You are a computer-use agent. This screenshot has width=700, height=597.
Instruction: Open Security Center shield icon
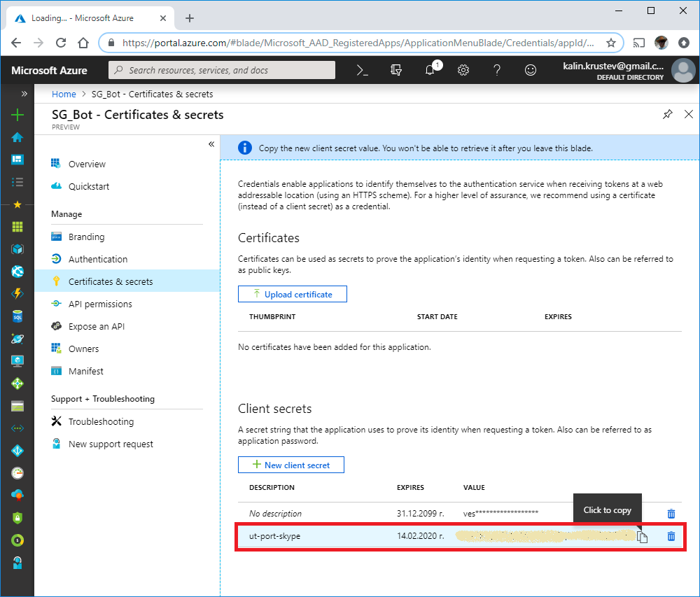pos(17,518)
